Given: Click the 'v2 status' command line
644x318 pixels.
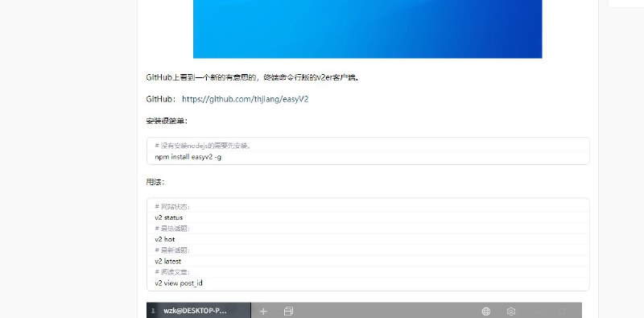Looking at the screenshot, I should 169,217.
